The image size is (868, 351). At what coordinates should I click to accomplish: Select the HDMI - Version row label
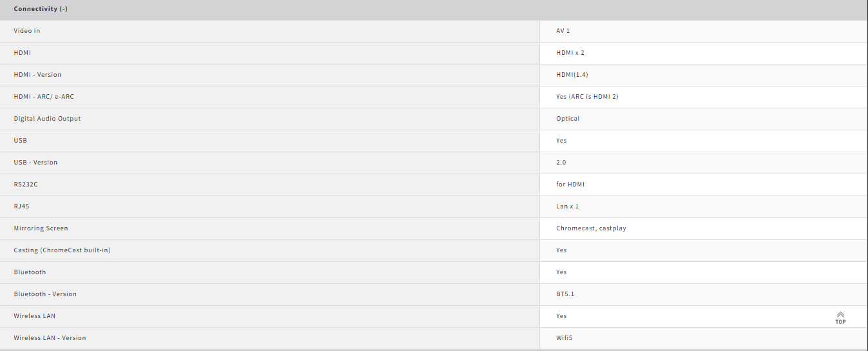coord(37,75)
